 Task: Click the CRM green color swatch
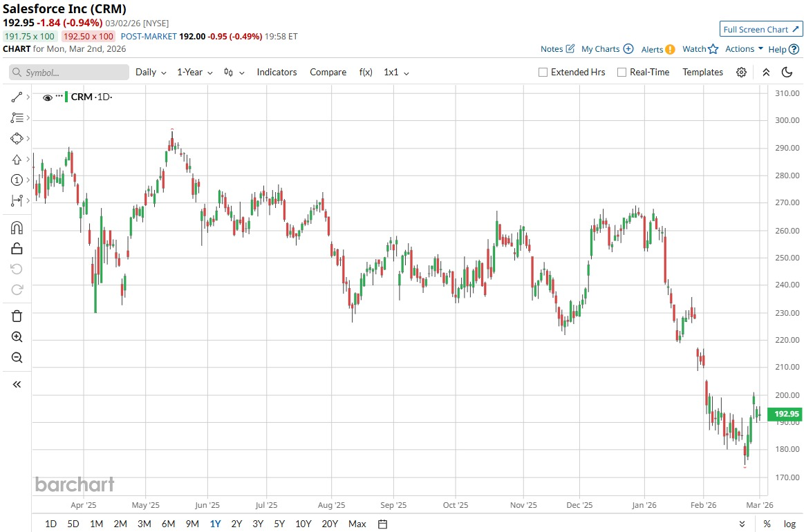pos(66,97)
